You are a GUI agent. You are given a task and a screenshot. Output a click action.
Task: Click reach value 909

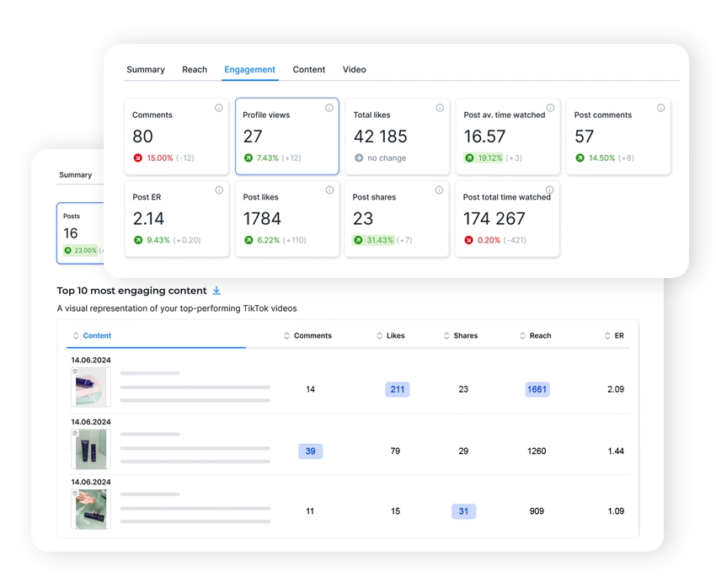tap(537, 511)
